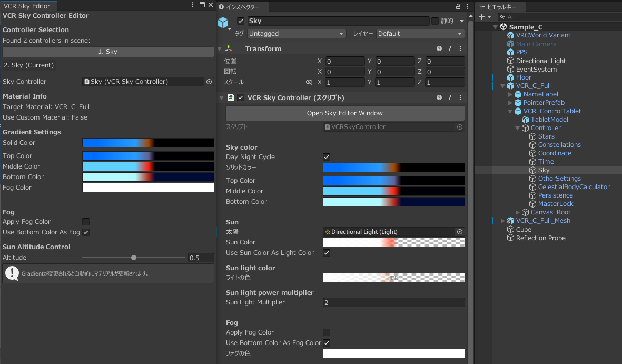This screenshot has width=622, height=364.
Task: Open Transform preset settings icon
Action: tap(450, 48)
